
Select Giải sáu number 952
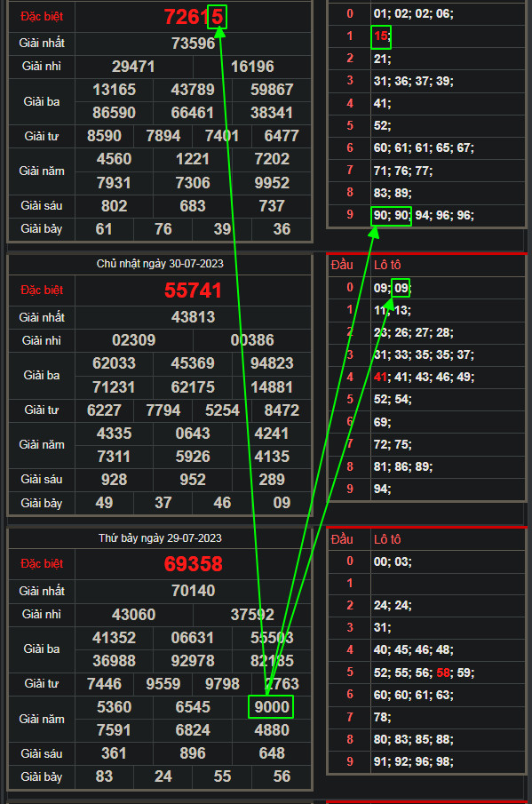click(192, 480)
